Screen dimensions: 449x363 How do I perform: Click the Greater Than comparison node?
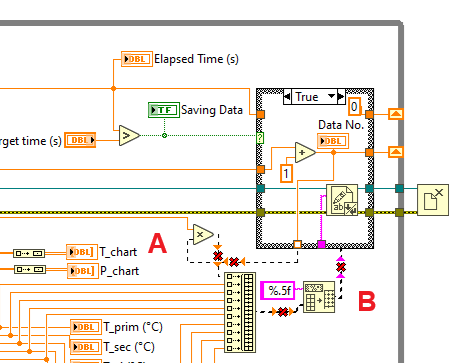[129, 136]
